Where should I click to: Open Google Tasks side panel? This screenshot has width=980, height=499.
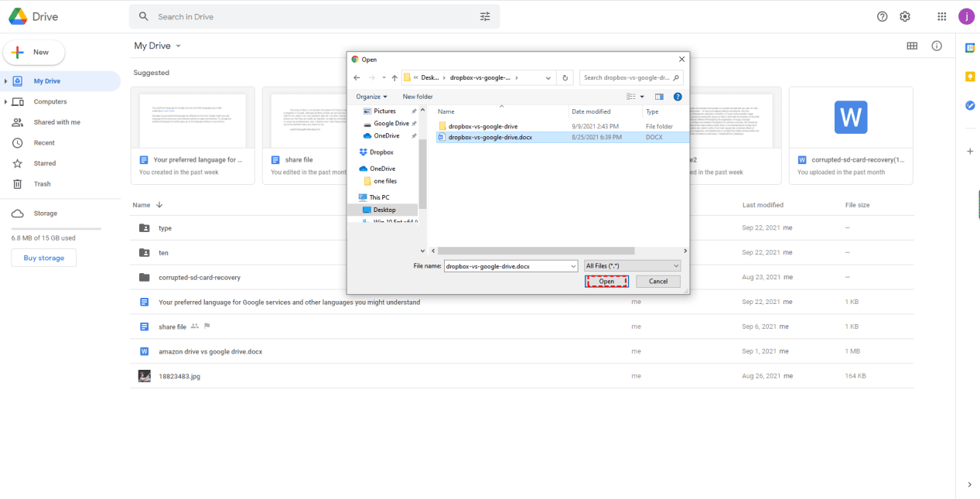[x=969, y=105]
